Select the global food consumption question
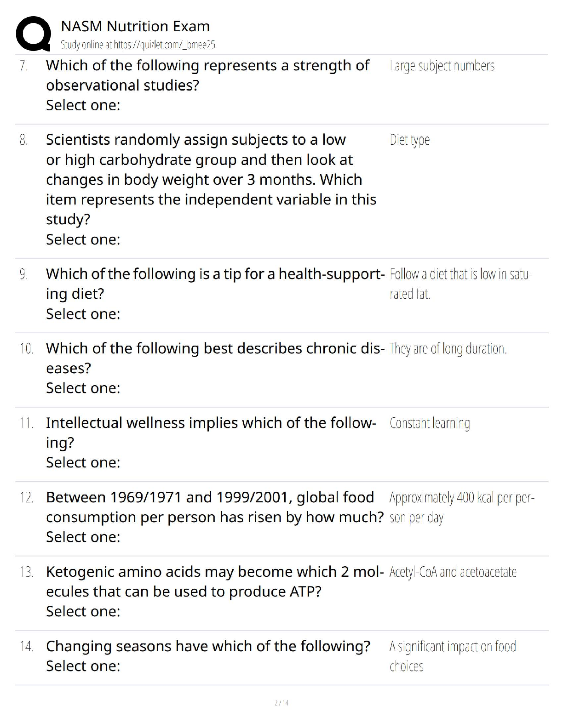Viewport: 563px width, 728px height. [214, 507]
